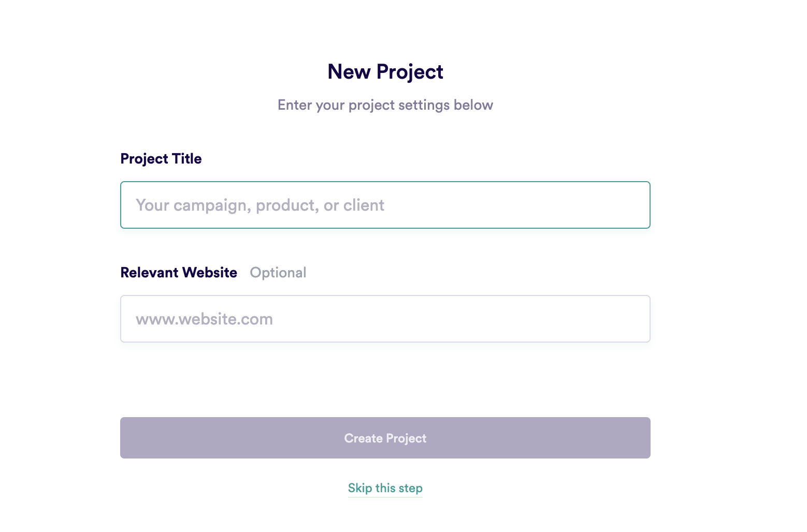Activate the website URL entry box
Image resolution: width=807 pixels, height=532 pixels.
[385, 319]
